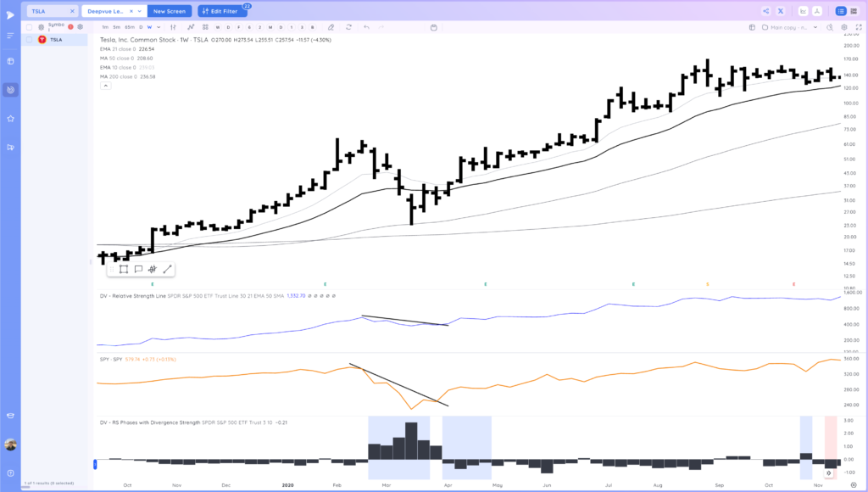Expand the timeframe dropdown arrow
Viewport: 868px width, 492px height.
pos(159,27)
